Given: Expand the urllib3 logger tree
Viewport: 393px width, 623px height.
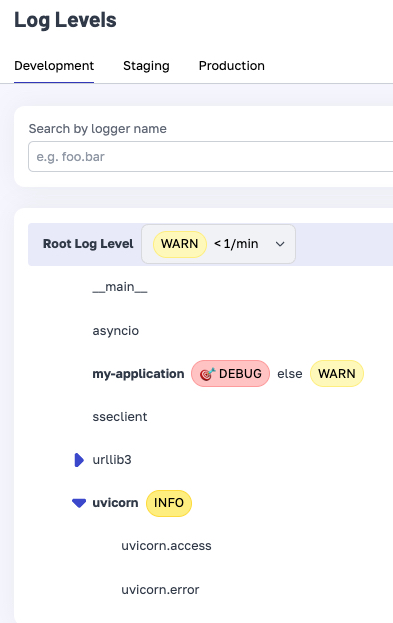Looking at the screenshot, I should point(79,460).
